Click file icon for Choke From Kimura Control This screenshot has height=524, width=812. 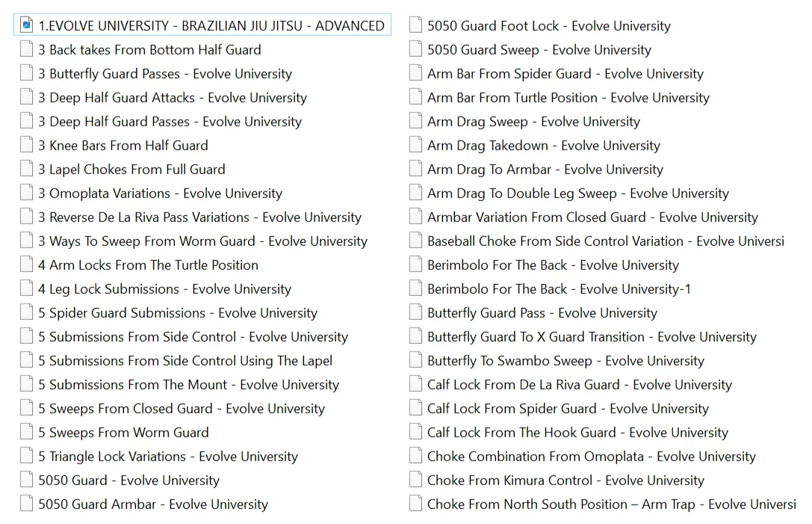pos(416,480)
